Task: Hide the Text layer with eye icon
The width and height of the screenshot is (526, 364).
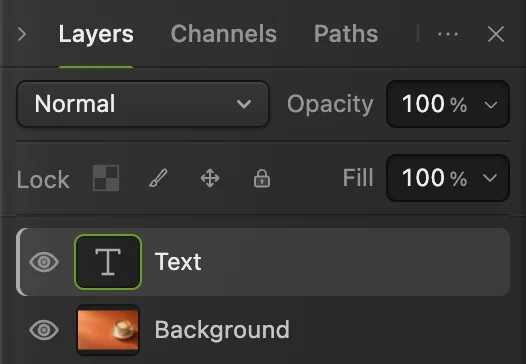Action: [x=44, y=262]
